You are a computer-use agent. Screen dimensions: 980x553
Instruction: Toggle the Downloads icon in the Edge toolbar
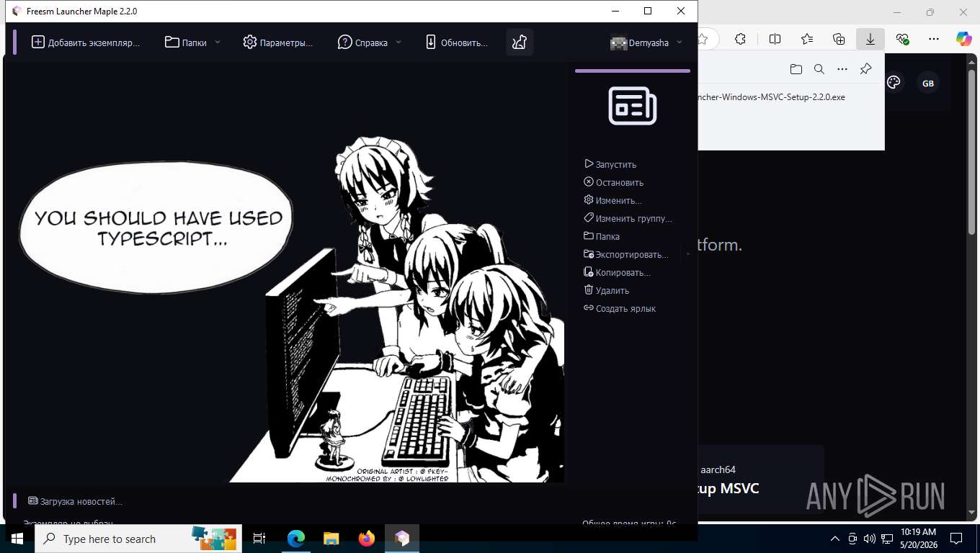870,39
